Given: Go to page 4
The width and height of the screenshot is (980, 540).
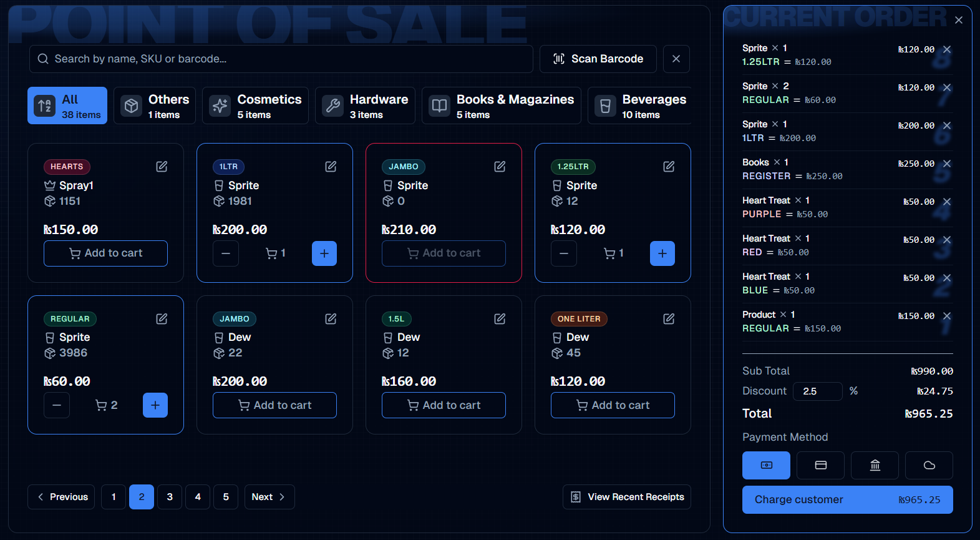Looking at the screenshot, I should click(198, 497).
